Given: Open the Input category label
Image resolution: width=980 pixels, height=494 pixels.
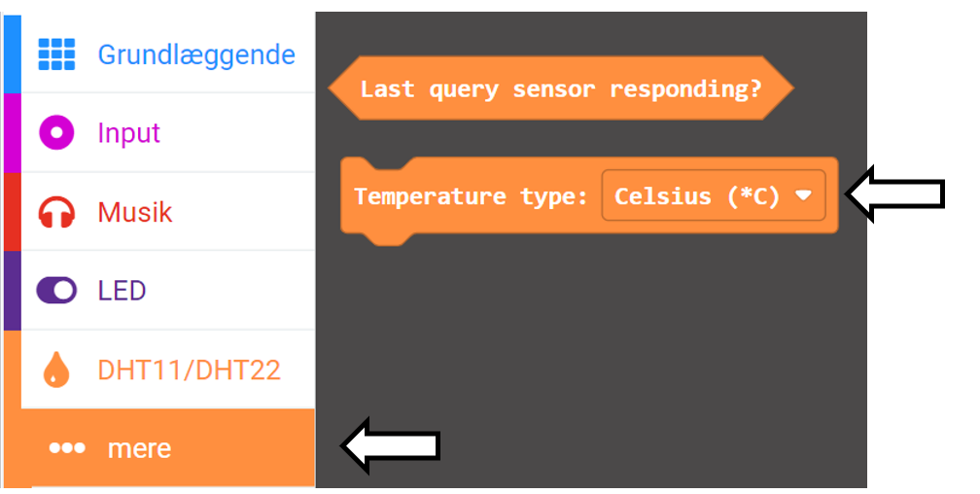Looking at the screenshot, I should tap(128, 133).
